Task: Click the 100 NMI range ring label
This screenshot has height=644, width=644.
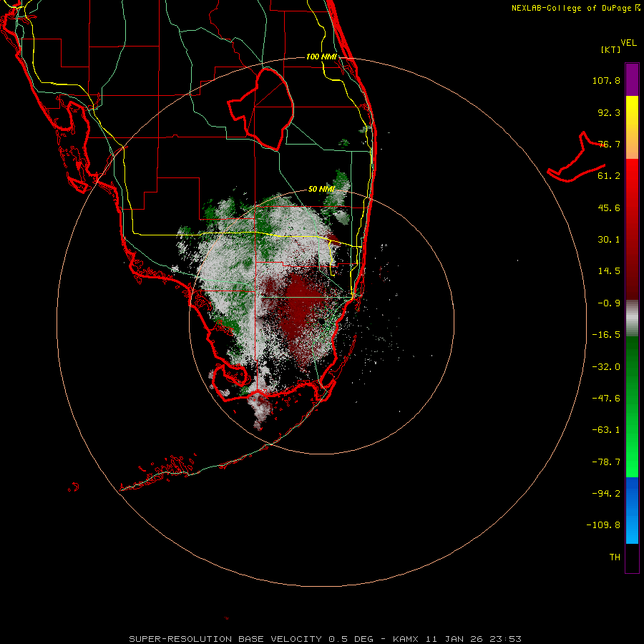Action: click(321, 57)
